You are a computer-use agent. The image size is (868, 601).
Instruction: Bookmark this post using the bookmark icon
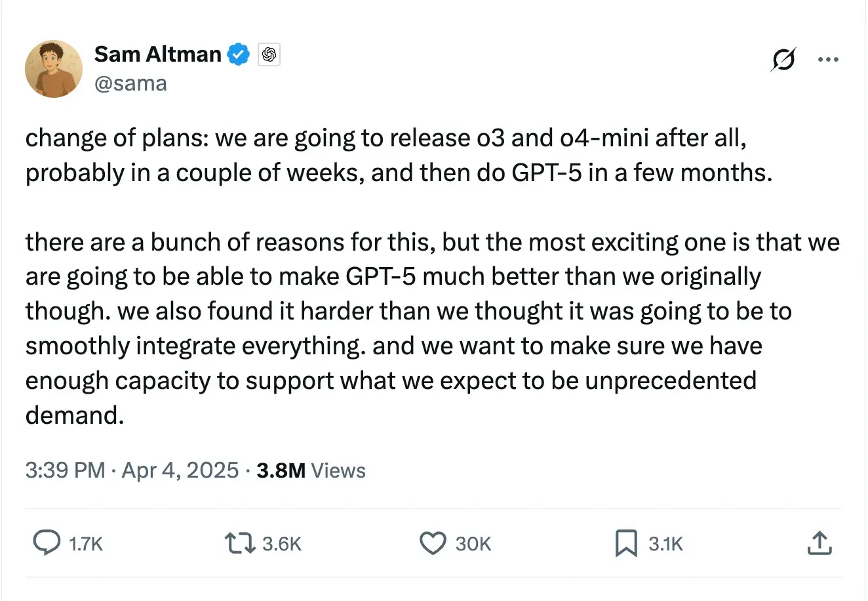626,543
